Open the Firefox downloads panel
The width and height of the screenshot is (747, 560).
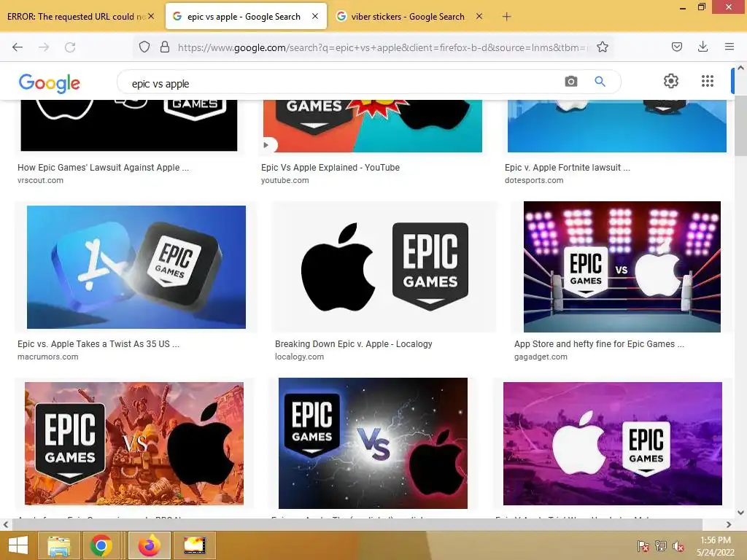703,47
